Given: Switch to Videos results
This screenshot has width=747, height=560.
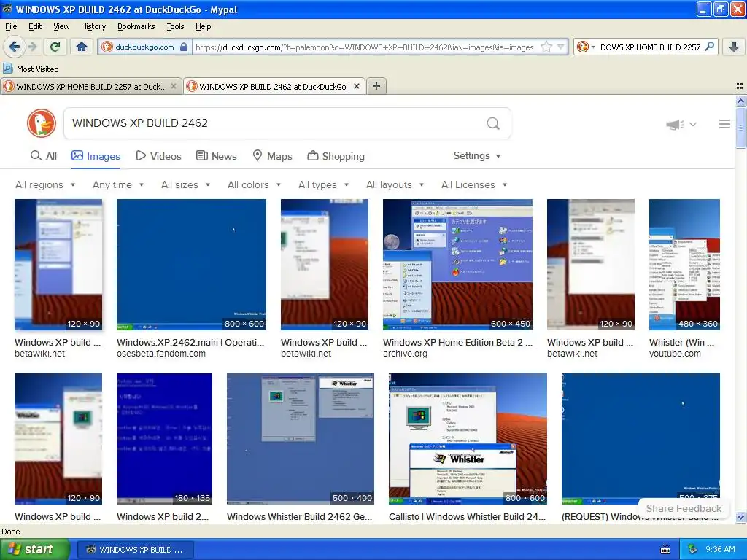Looking at the screenshot, I should coord(158,156).
